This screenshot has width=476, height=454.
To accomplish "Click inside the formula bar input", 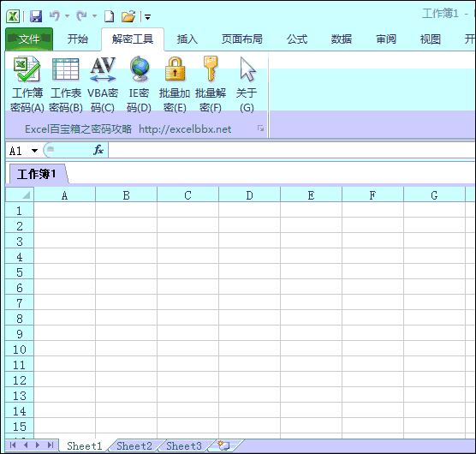I will click(x=291, y=150).
